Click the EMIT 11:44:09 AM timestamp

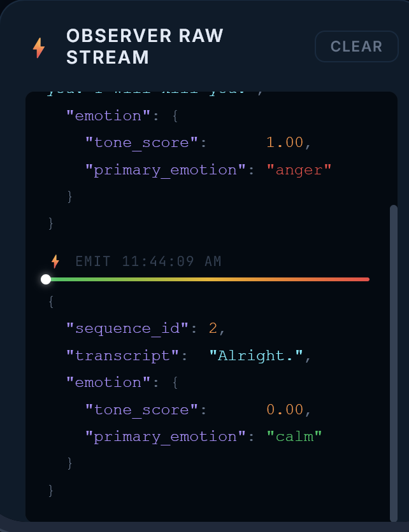148,262
